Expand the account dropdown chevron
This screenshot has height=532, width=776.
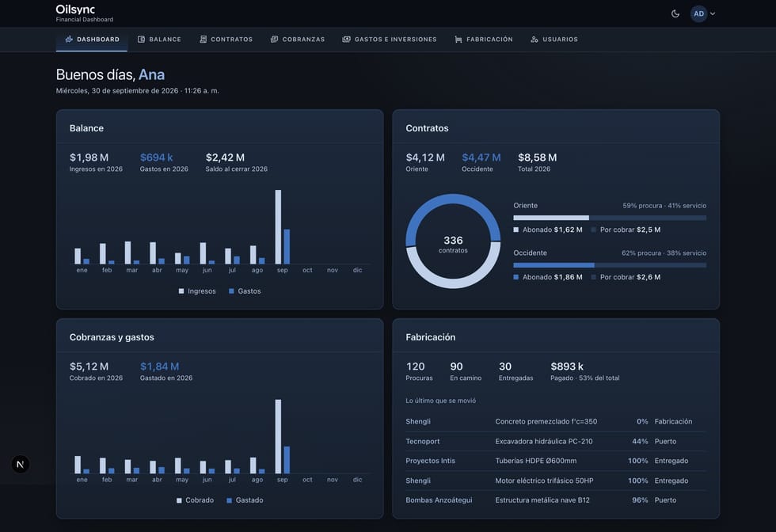(713, 14)
